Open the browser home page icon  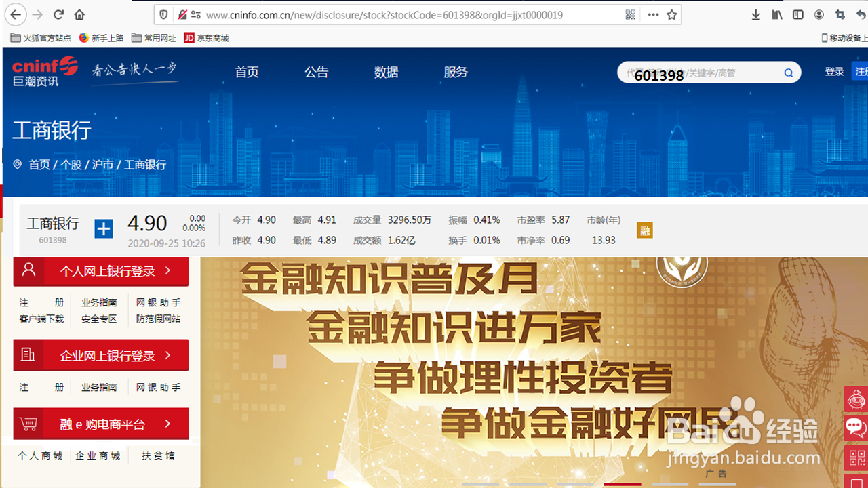click(79, 14)
